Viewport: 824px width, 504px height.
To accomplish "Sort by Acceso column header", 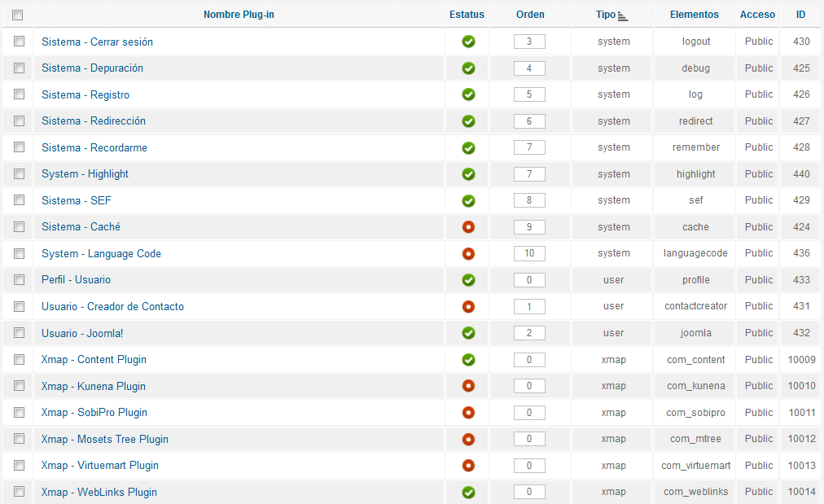I will pos(757,15).
